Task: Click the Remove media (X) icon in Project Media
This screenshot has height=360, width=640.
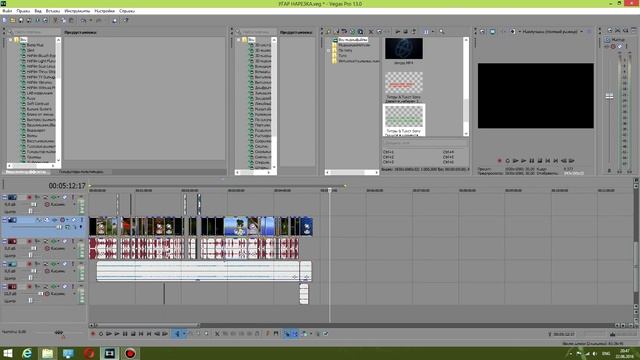Action: [x=371, y=31]
